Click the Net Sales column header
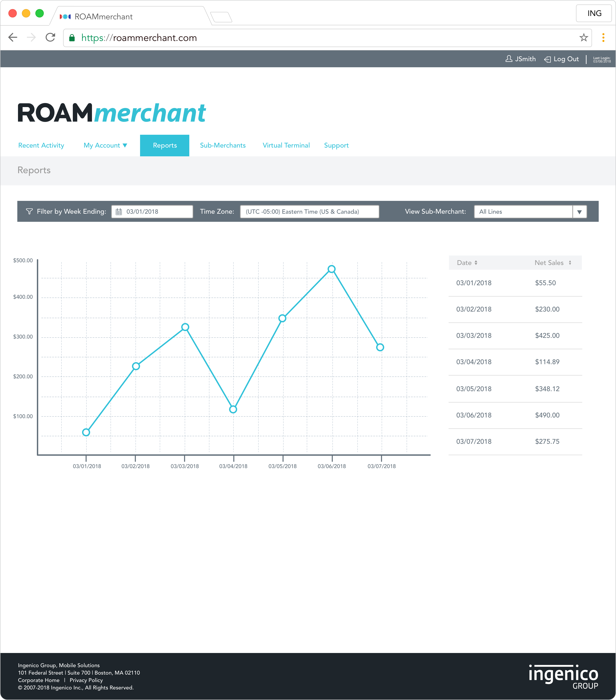This screenshot has width=616, height=700. (x=549, y=263)
